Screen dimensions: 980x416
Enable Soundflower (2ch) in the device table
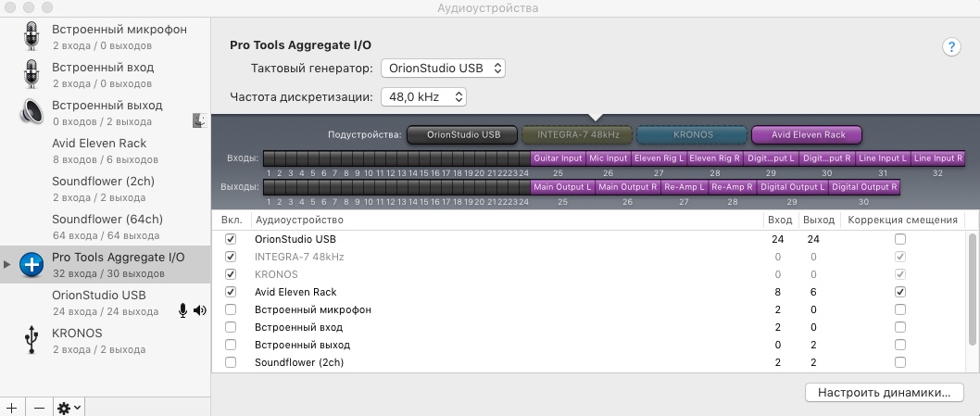(x=231, y=362)
